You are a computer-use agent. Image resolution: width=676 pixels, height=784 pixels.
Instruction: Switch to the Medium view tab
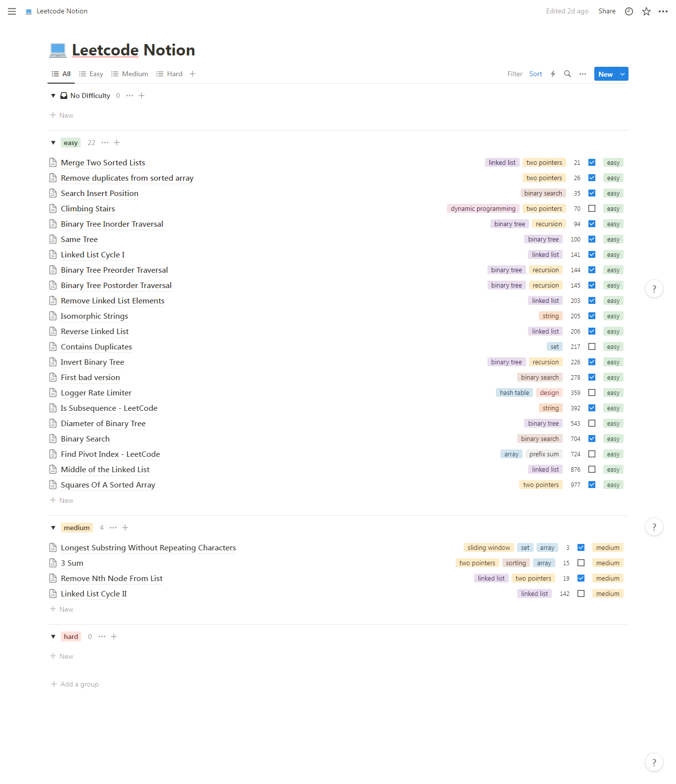click(x=130, y=74)
